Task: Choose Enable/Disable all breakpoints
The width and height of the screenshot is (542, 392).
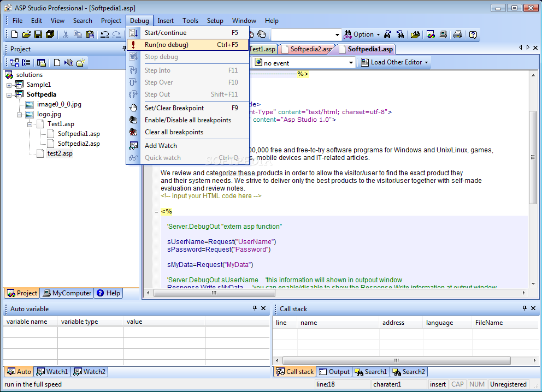Action: pyautogui.click(x=188, y=120)
